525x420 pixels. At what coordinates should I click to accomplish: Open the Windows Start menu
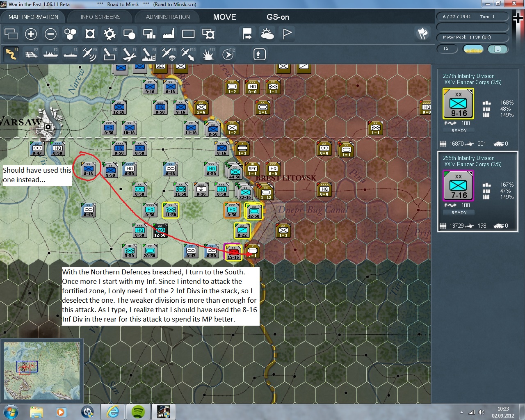[x=11, y=412]
